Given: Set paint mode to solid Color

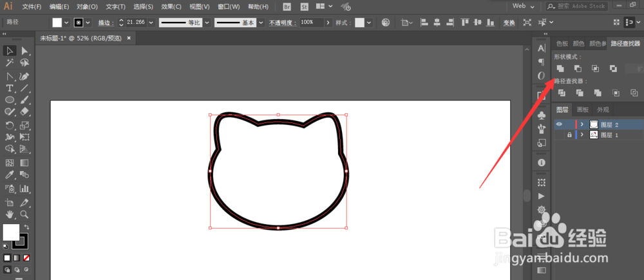Looking at the screenshot, I should [7, 258].
